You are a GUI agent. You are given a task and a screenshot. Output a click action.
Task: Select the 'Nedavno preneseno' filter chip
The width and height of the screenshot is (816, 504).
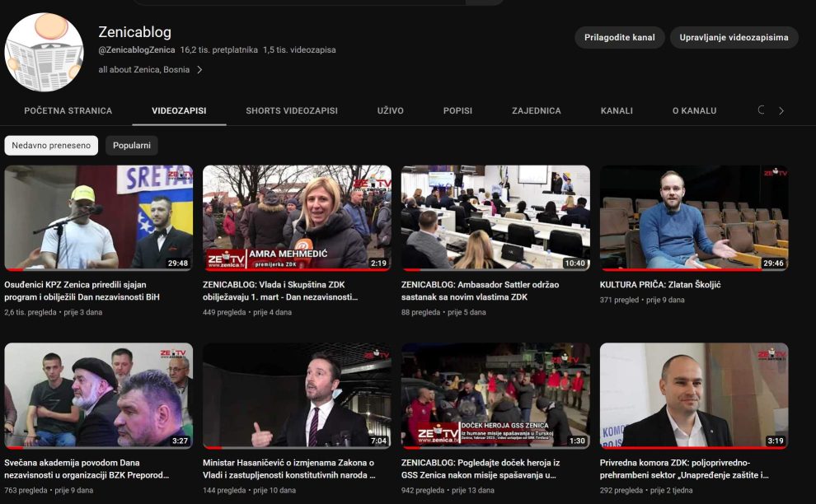pos(51,146)
